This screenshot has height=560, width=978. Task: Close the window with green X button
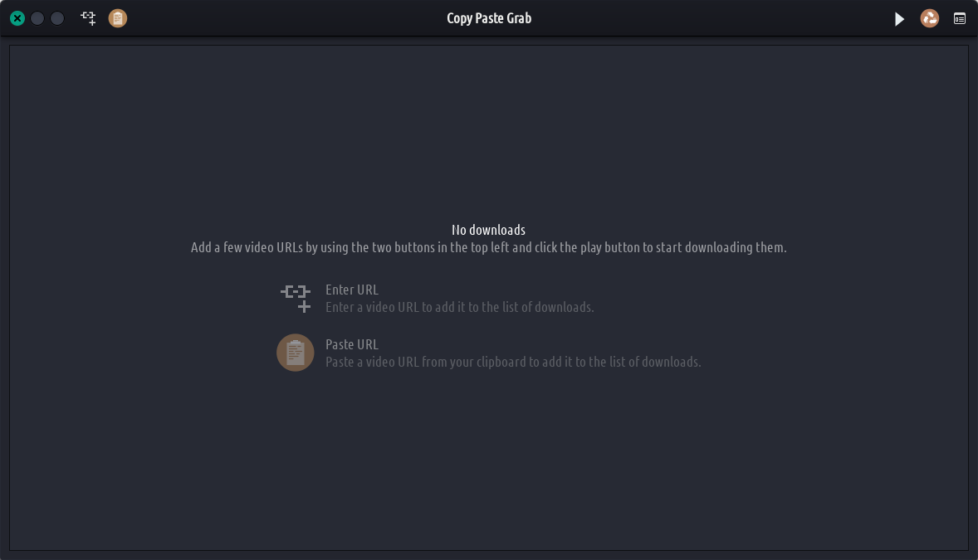[x=17, y=17]
